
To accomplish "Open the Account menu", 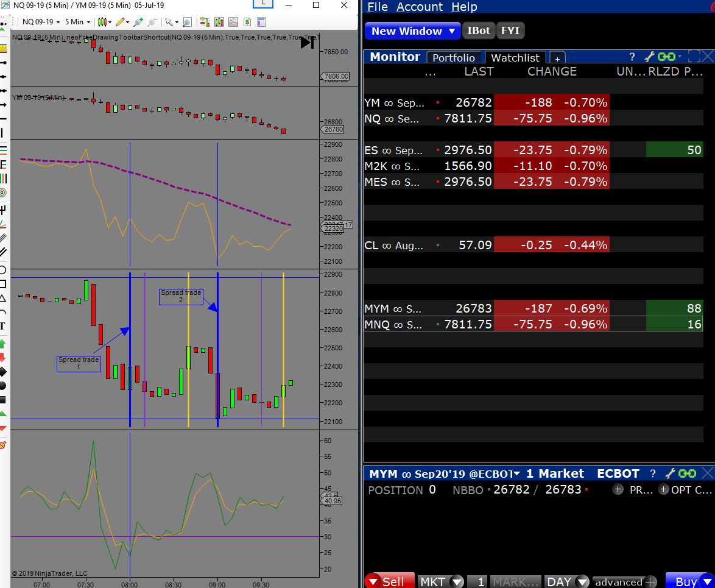I will pyautogui.click(x=420, y=7).
